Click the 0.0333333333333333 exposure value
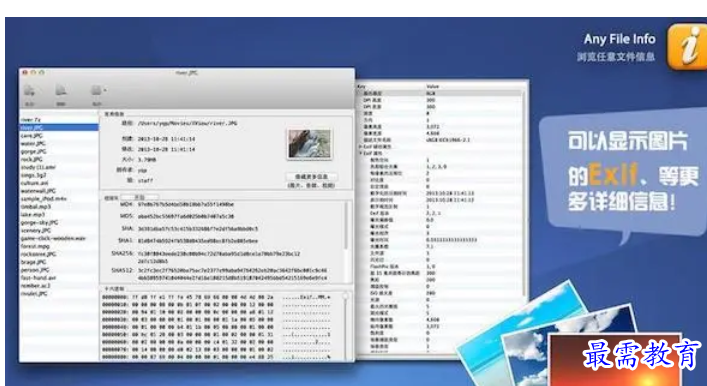The height and width of the screenshot is (386, 707). [x=451, y=240]
